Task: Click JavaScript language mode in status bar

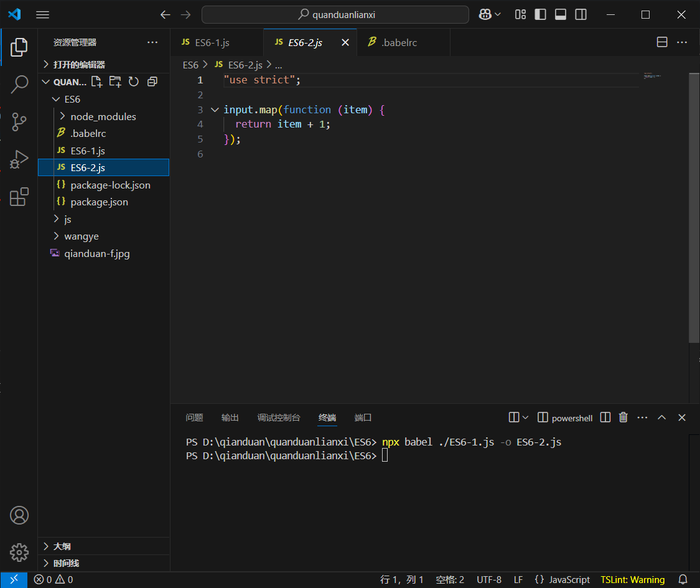Action: tap(562, 579)
